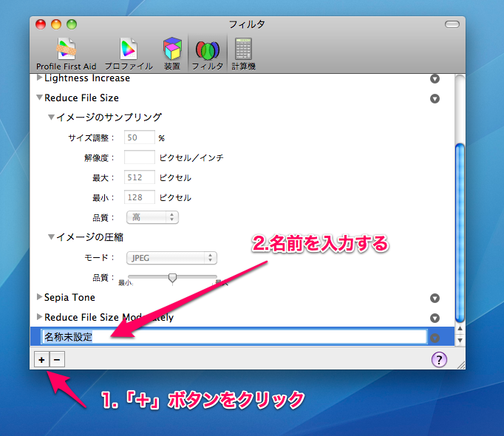Open the 装置 devices section

[172, 54]
